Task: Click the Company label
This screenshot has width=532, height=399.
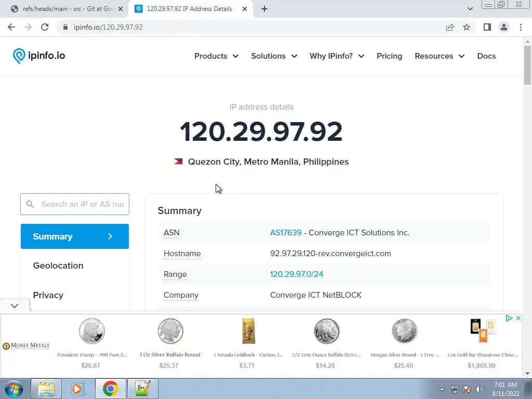Action: pos(181,295)
